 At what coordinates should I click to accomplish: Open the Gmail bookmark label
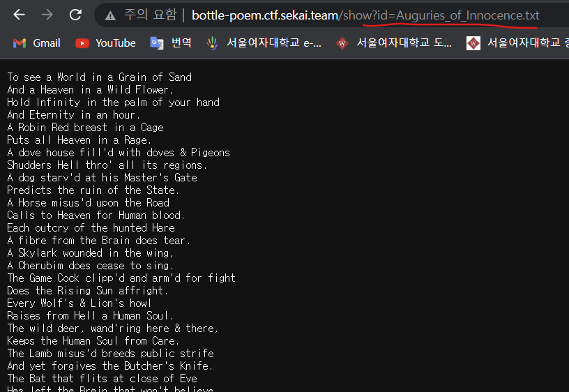(47, 43)
